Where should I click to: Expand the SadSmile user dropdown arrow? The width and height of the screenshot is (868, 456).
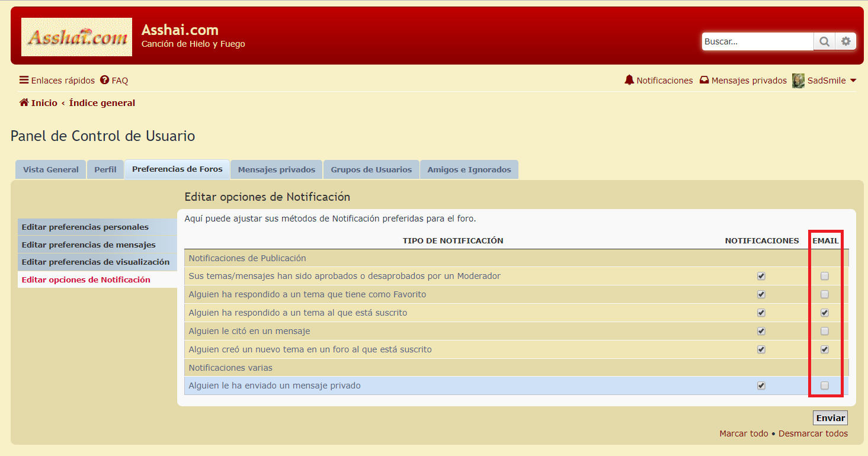pos(853,81)
